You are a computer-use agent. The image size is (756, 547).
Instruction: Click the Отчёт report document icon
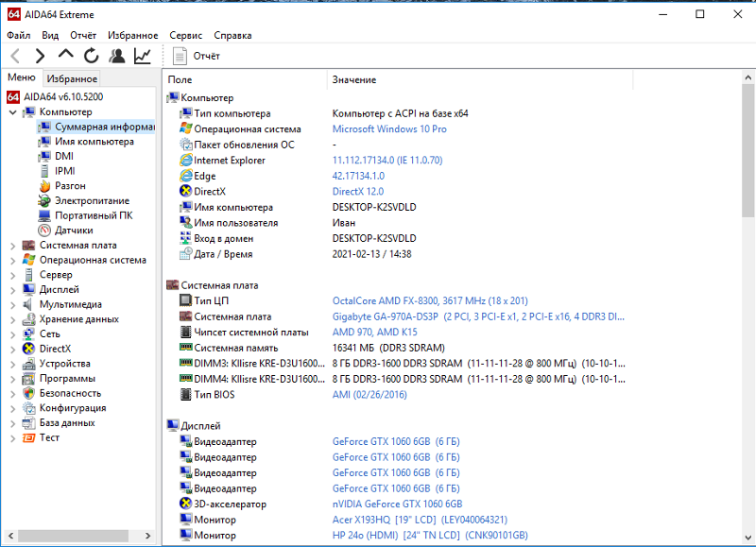tap(180, 56)
